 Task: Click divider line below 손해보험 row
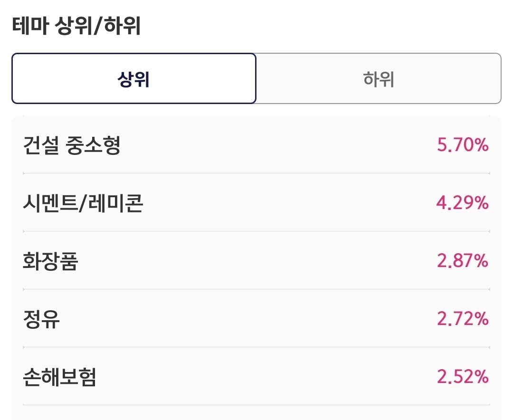tap(256, 405)
